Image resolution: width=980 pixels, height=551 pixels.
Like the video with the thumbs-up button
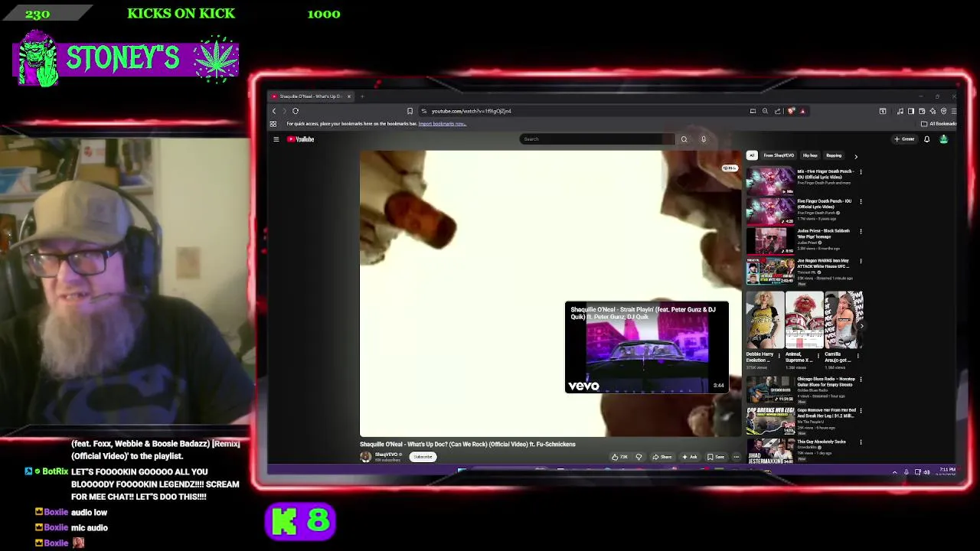click(620, 457)
